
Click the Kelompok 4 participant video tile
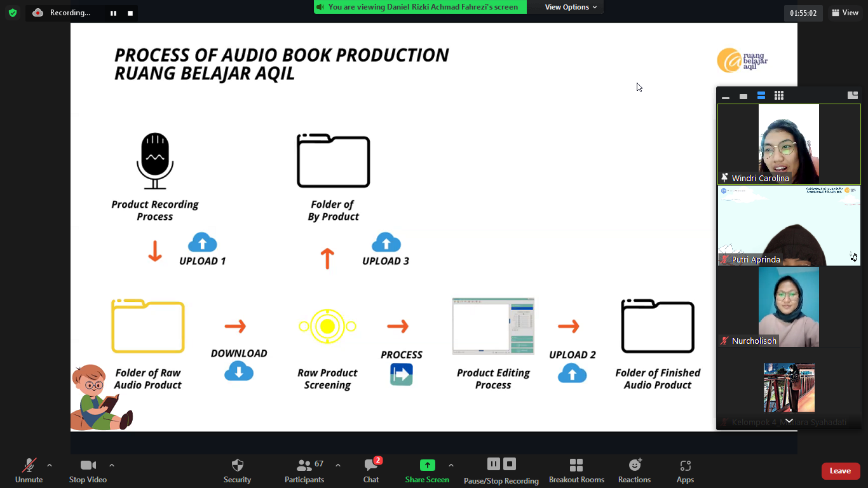[789, 388]
